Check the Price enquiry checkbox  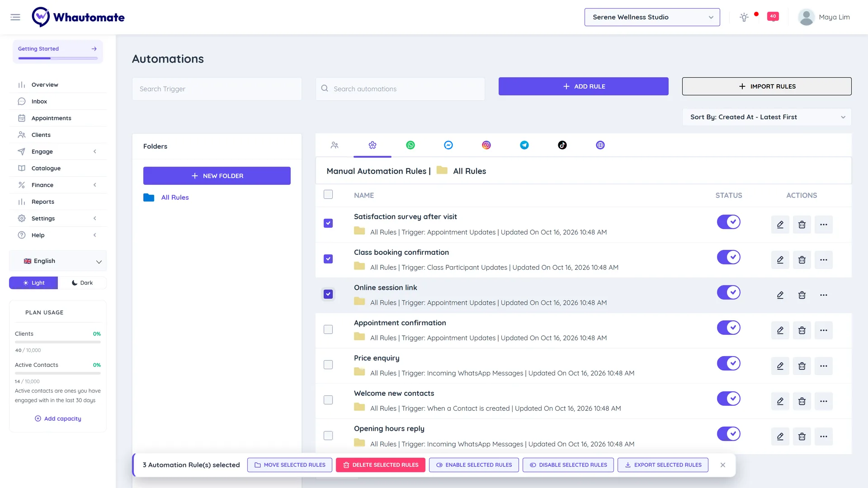point(328,365)
